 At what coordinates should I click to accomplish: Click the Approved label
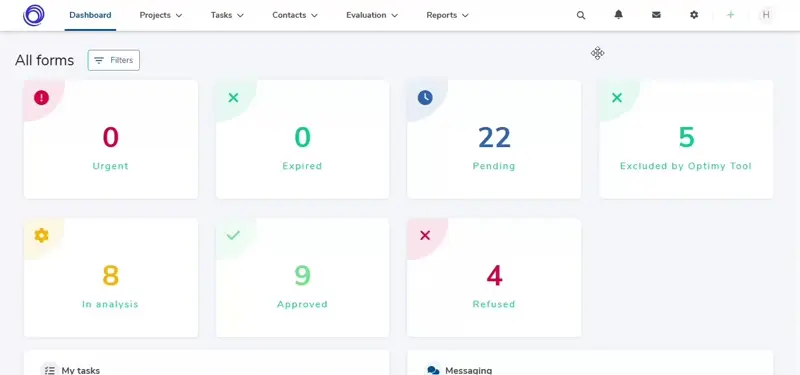click(x=302, y=304)
